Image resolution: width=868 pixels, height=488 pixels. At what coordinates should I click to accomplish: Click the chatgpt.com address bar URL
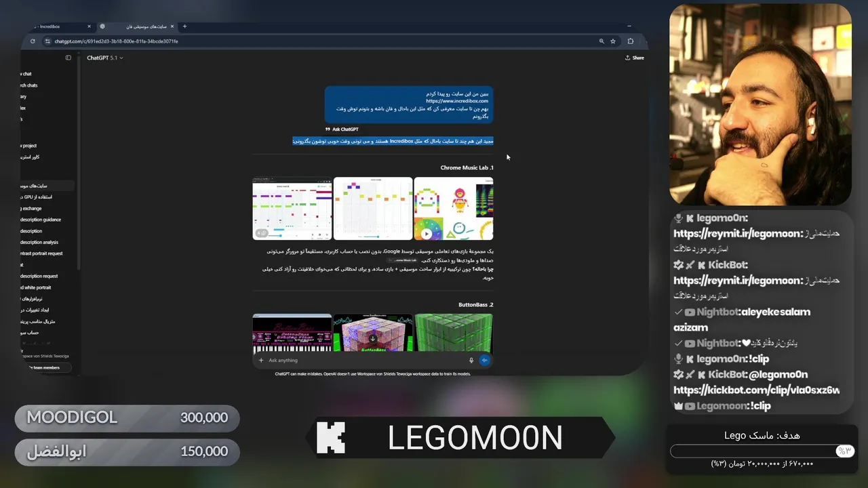pyautogui.click(x=116, y=41)
